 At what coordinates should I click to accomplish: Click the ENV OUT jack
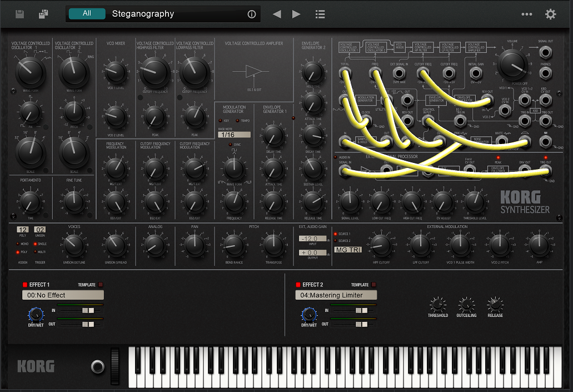[x=525, y=170]
